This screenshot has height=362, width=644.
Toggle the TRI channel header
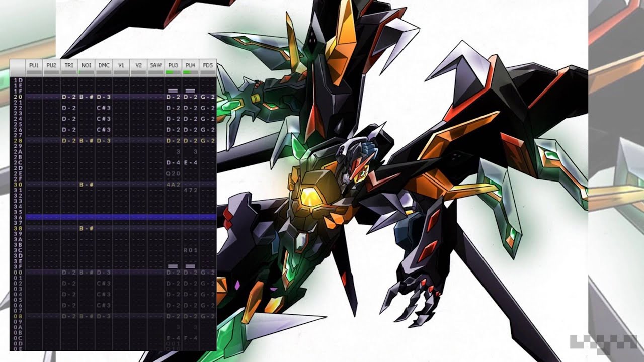click(69, 68)
